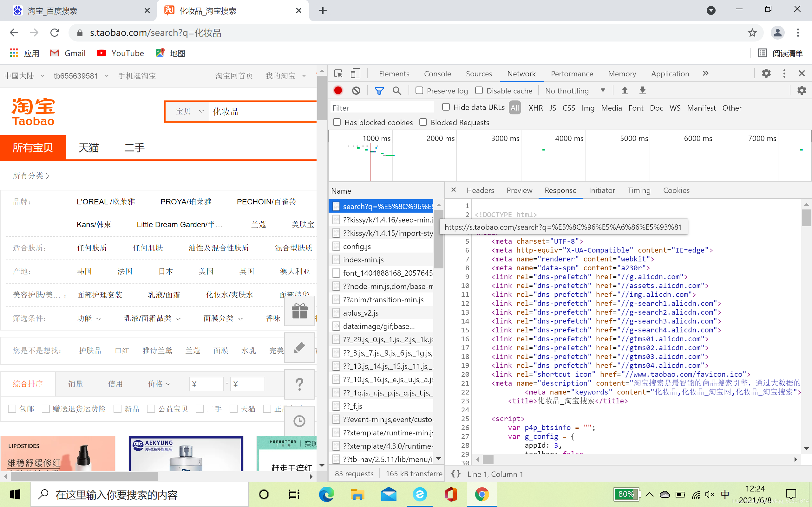Click the Search network log icon
The height and width of the screenshot is (507, 812).
[x=397, y=91]
